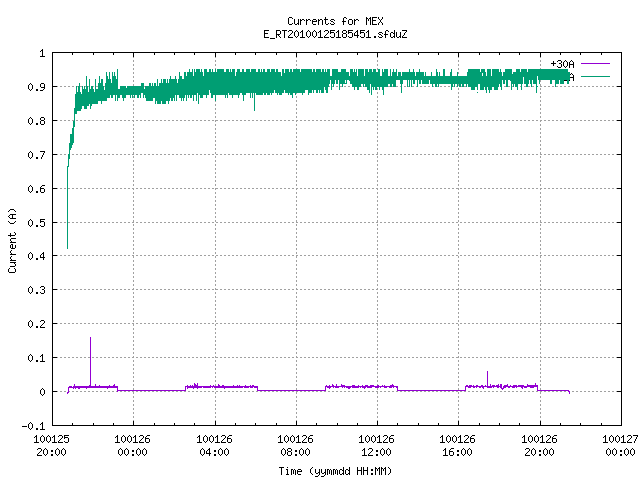The height and width of the screenshot is (480, 640).
Task: Click the x-axis label 100126 12:00
Action: [x=376, y=445]
